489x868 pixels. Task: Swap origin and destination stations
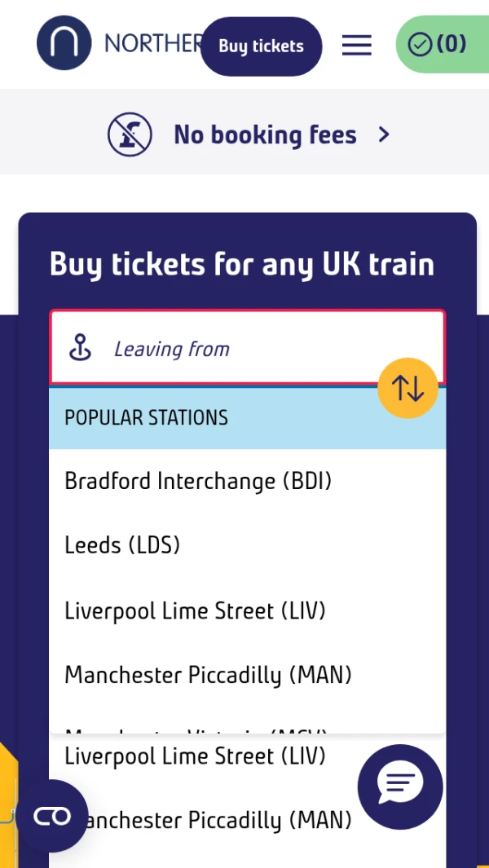(x=408, y=388)
